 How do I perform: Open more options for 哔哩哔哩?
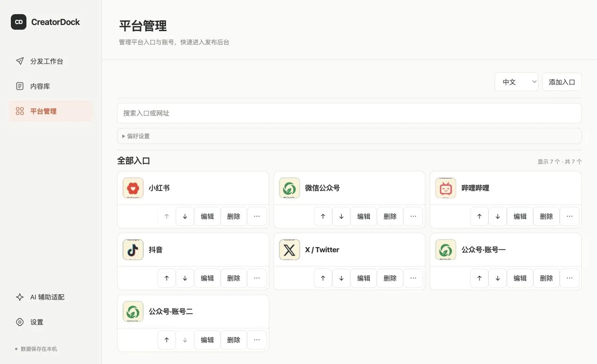pyautogui.click(x=570, y=216)
